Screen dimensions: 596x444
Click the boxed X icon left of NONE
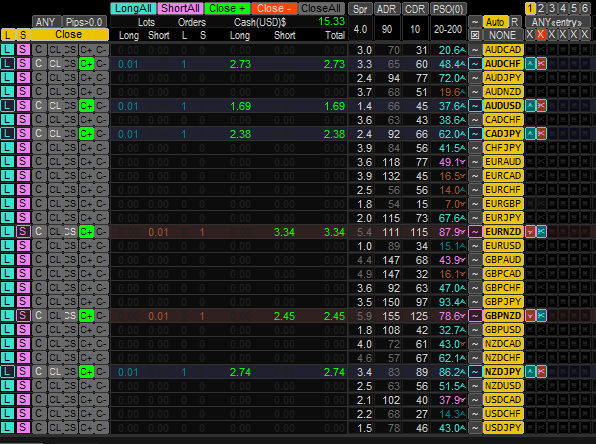pyautogui.click(x=475, y=35)
